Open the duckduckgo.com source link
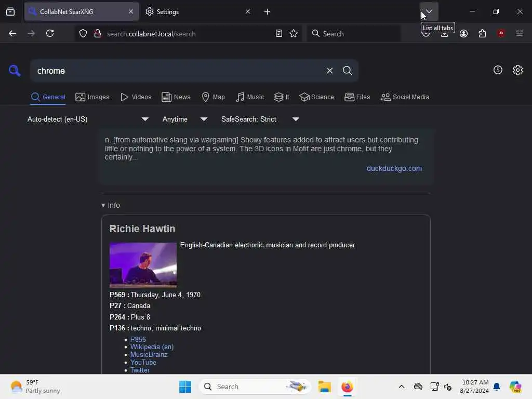This screenshot has width=532, height=399. [x=394, y=168]
